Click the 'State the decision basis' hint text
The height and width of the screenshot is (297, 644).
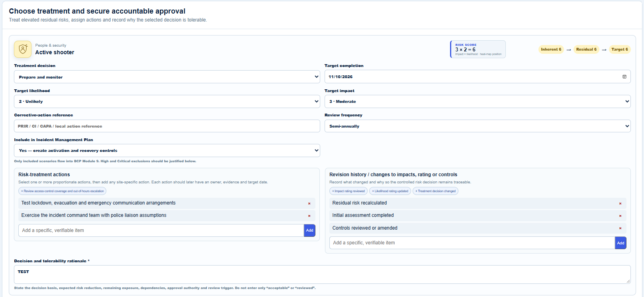pos(165,288)
